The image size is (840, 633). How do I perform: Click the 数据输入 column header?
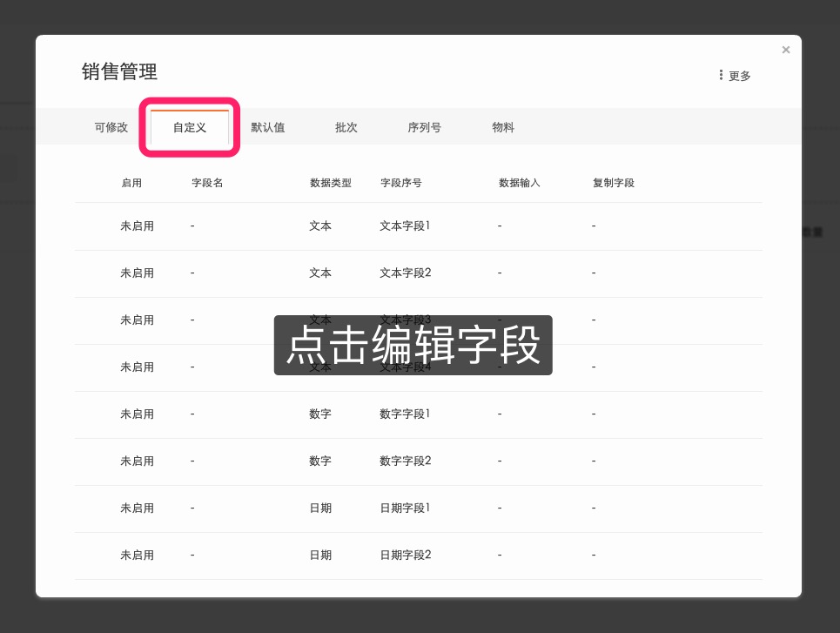pyautogui.click(x=519, y=184)
